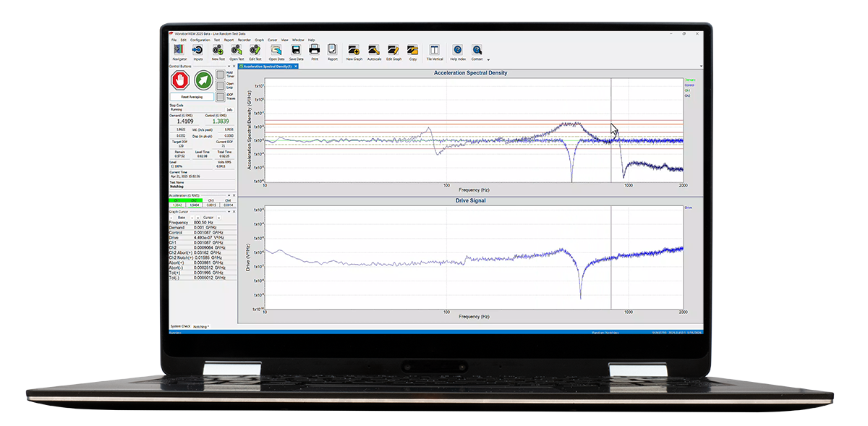Close the Acceleration (G RMS) panel

[x=235, y=195]
